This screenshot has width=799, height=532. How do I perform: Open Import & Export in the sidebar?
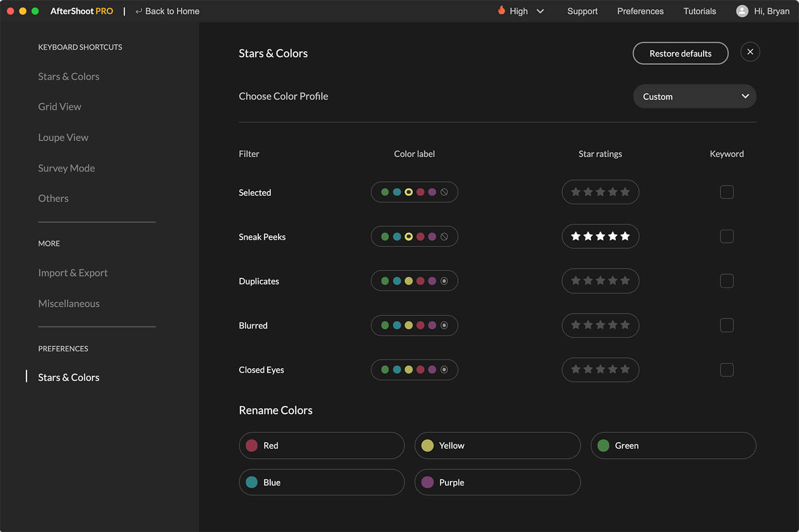click(73, 273)
